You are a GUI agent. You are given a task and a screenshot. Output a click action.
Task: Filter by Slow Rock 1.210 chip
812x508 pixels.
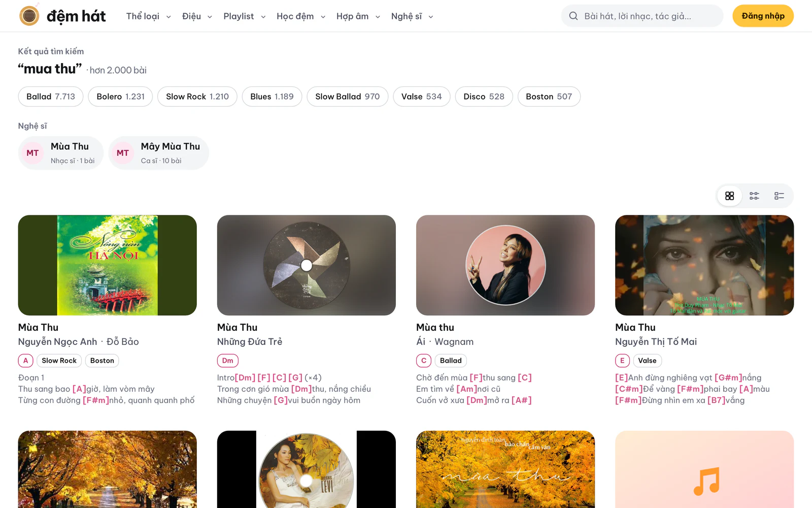[x=197, y=97]
